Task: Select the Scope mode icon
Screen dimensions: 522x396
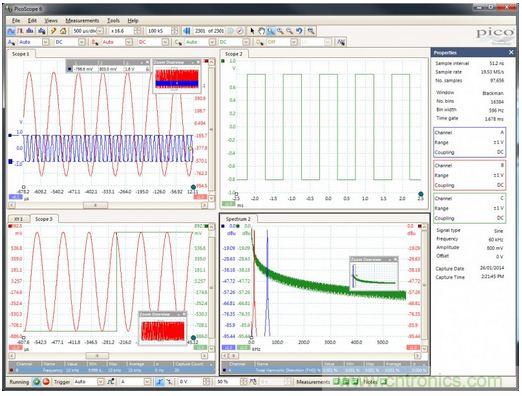Action: pos(11,31)
